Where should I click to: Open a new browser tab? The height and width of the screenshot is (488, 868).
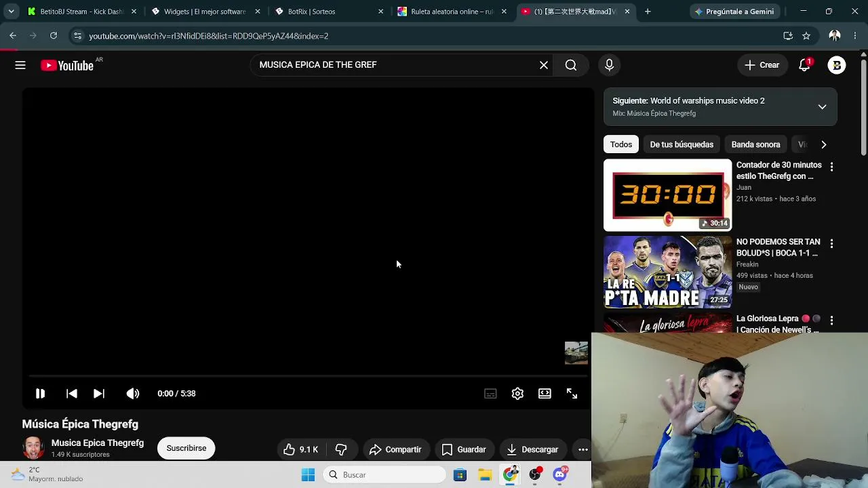point(648,12)
